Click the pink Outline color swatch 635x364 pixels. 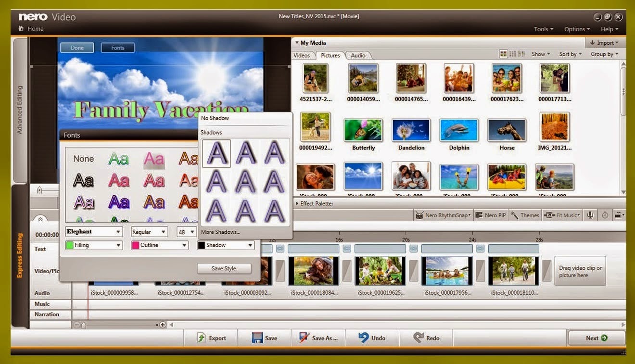tap(135, 245)
